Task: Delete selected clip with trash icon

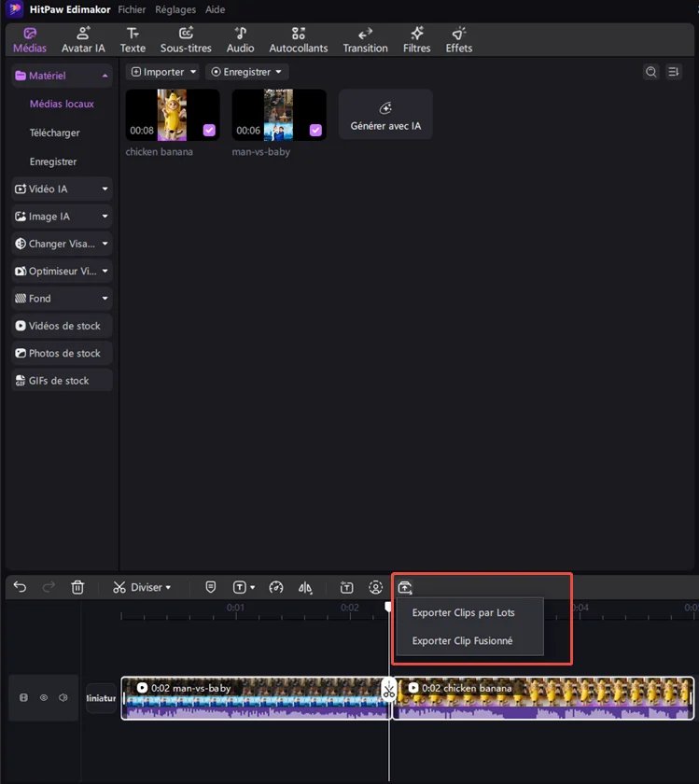Action: click(77, 587)
